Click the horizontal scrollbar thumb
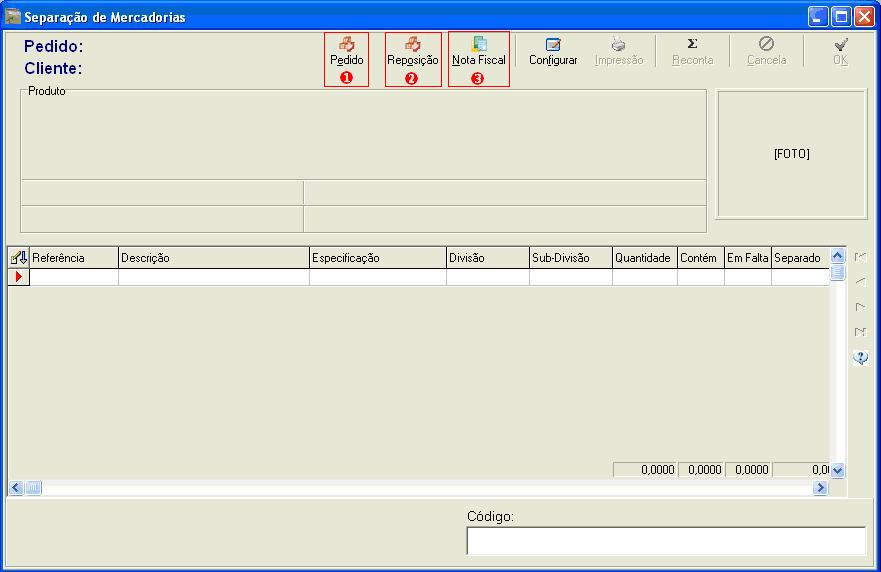 click(x=33, y=487)
